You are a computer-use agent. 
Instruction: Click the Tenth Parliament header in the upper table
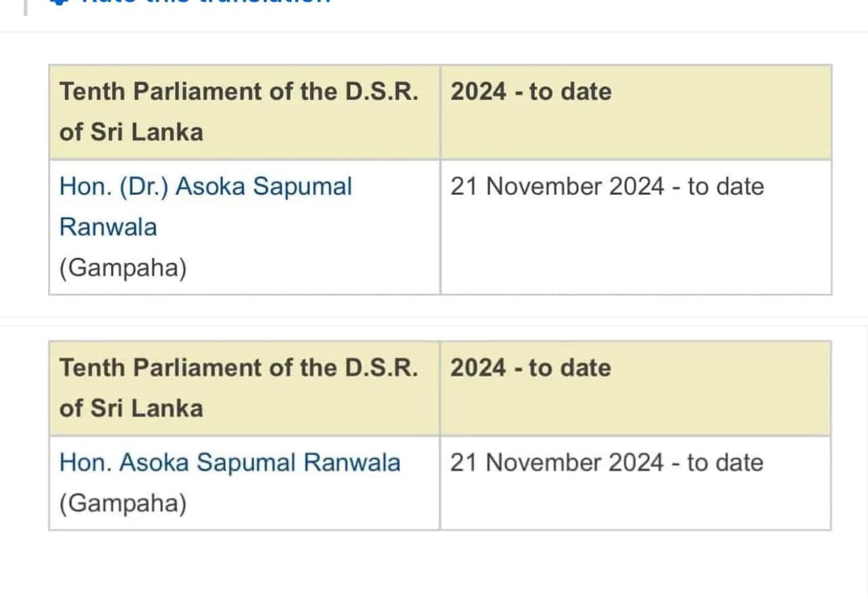[x=238, y=91]
